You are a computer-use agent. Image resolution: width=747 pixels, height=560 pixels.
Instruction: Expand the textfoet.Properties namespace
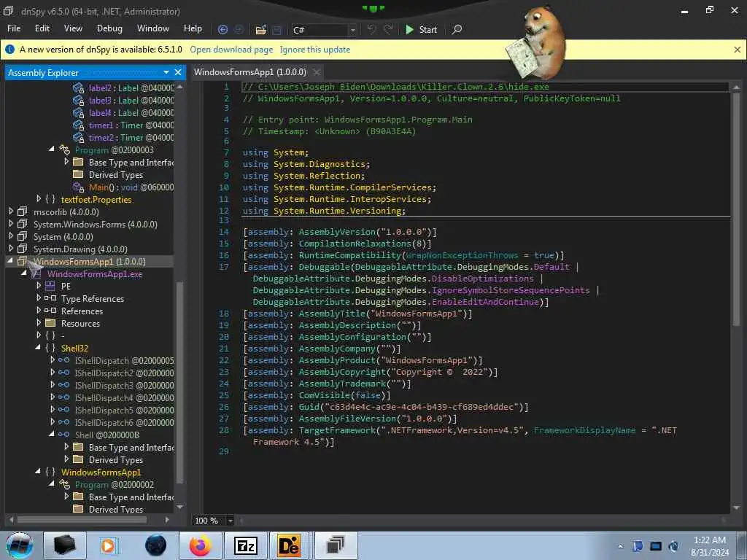(39, 198)
